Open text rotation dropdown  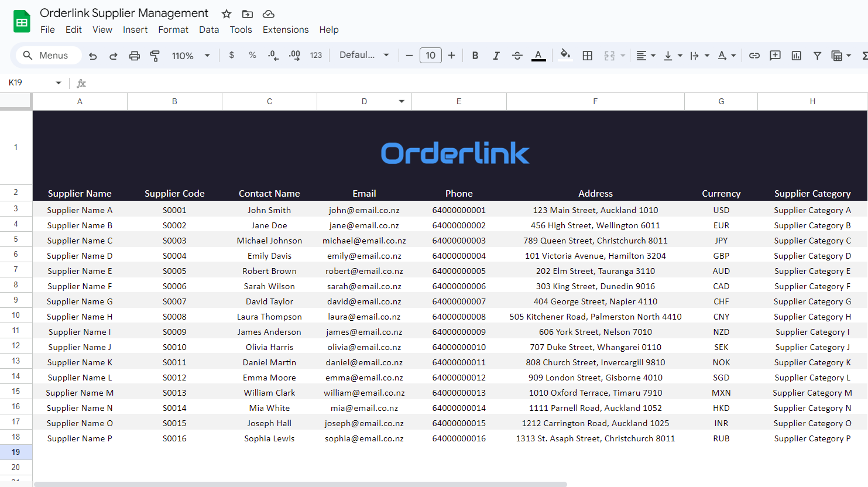click(726, 55)
